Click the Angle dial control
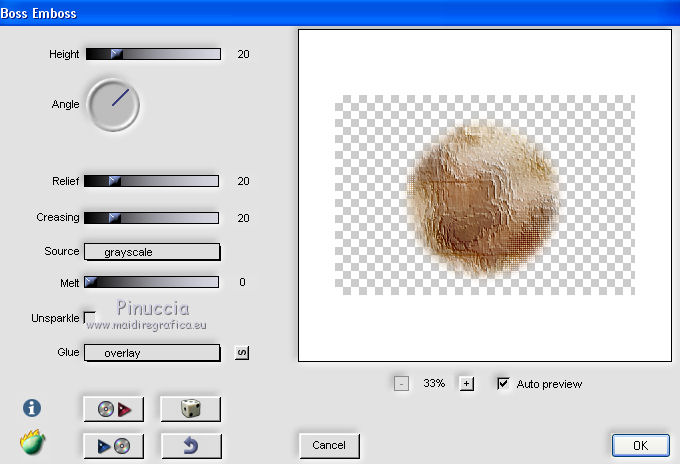 113,105
